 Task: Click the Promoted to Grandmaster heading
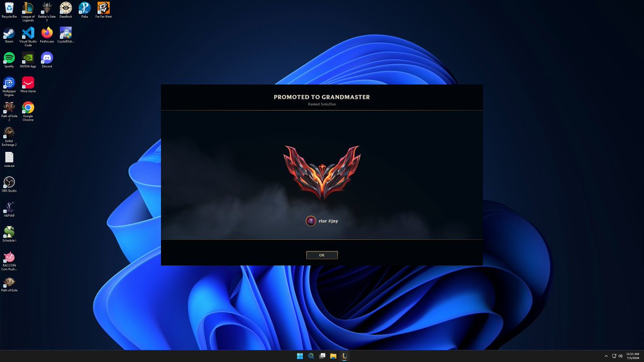[x=322, y=97]
